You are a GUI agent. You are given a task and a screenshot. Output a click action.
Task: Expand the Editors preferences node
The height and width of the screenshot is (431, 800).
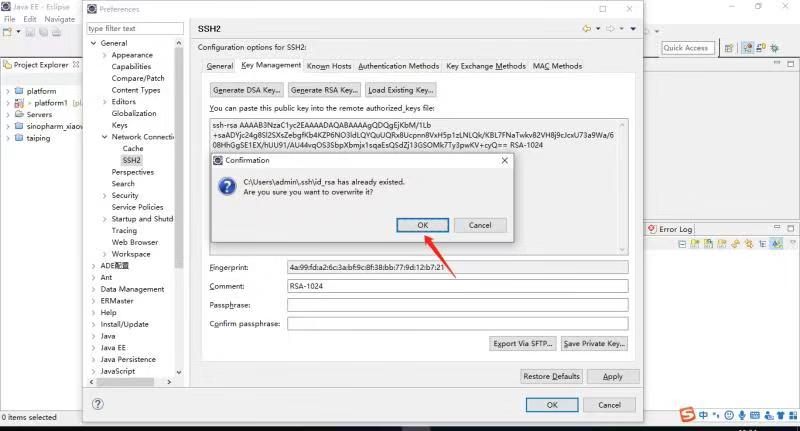(x=105, y=102)
